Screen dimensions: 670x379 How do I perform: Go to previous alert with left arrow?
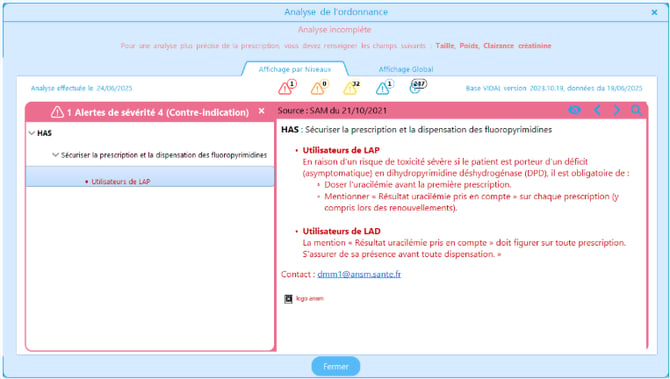coord(597,110)
